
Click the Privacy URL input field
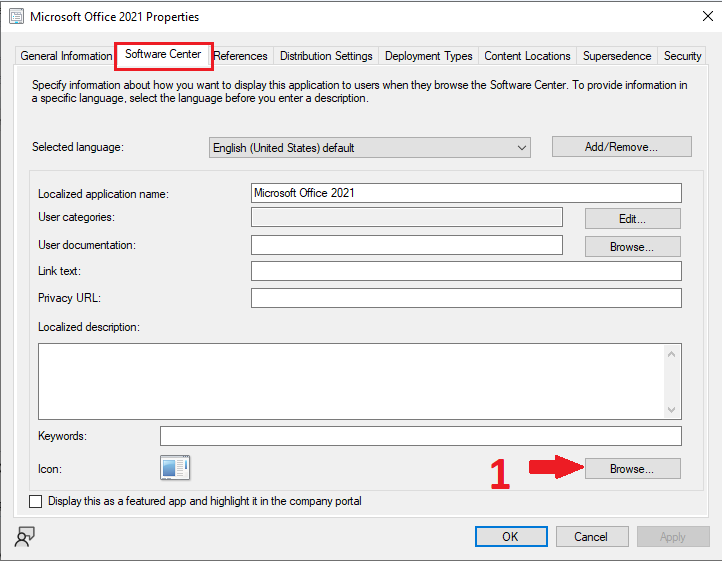(x=466, y=298)
